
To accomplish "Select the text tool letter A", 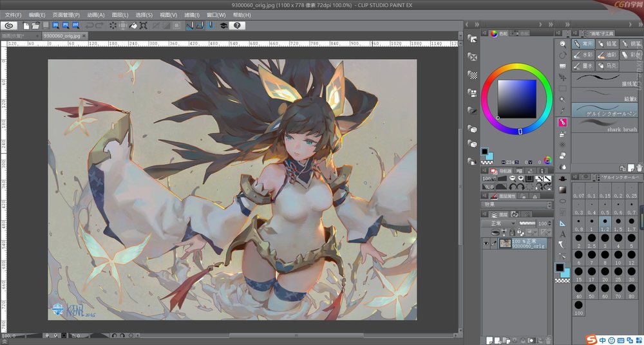I will click(563, 234).
